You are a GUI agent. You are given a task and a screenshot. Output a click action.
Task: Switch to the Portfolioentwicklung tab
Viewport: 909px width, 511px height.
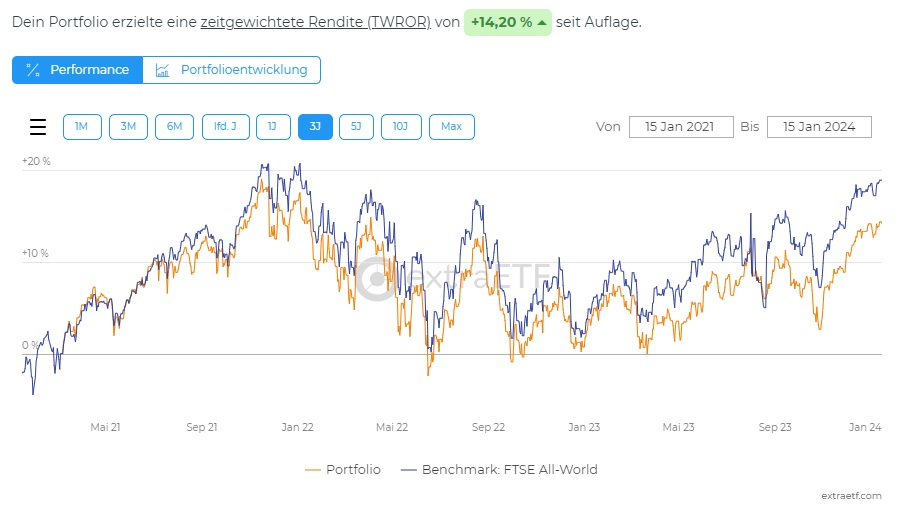coord(232,70)
